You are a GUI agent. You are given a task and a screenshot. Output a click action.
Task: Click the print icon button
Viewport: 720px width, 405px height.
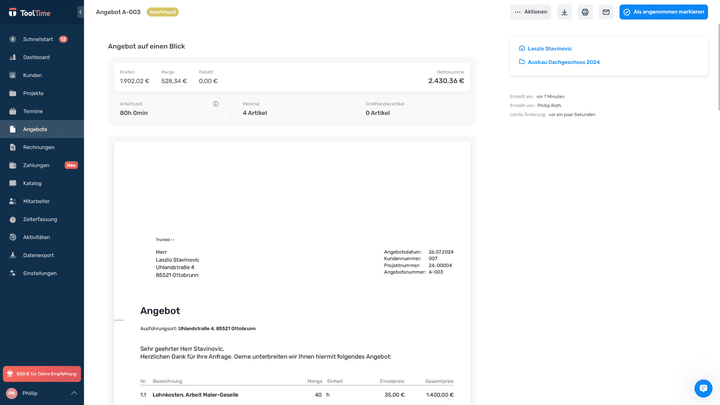click(585, 12)
